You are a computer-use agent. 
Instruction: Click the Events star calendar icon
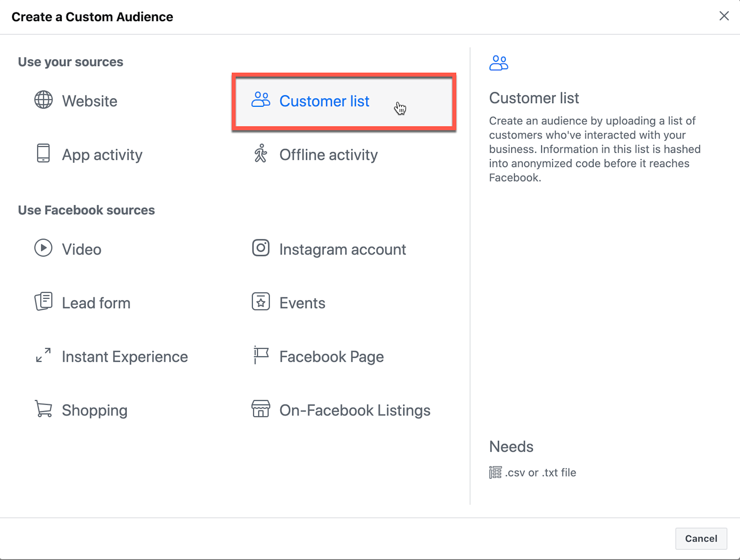click(x=261, y=301)
